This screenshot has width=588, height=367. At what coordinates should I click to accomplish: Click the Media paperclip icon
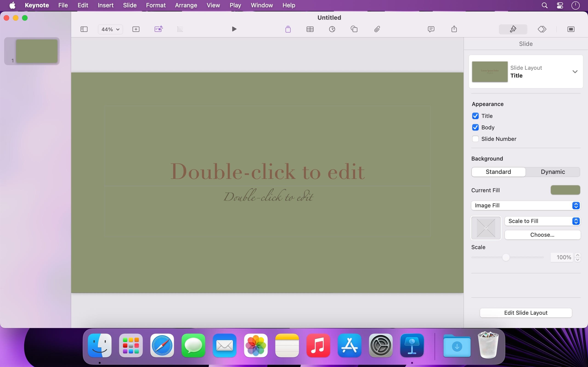(377, 29)
